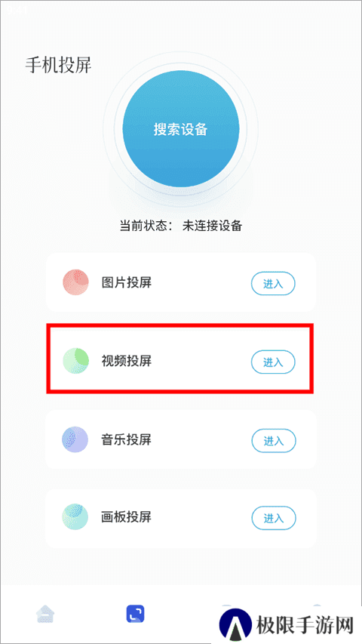Click the green 视频投屏 circle icon

75,361
